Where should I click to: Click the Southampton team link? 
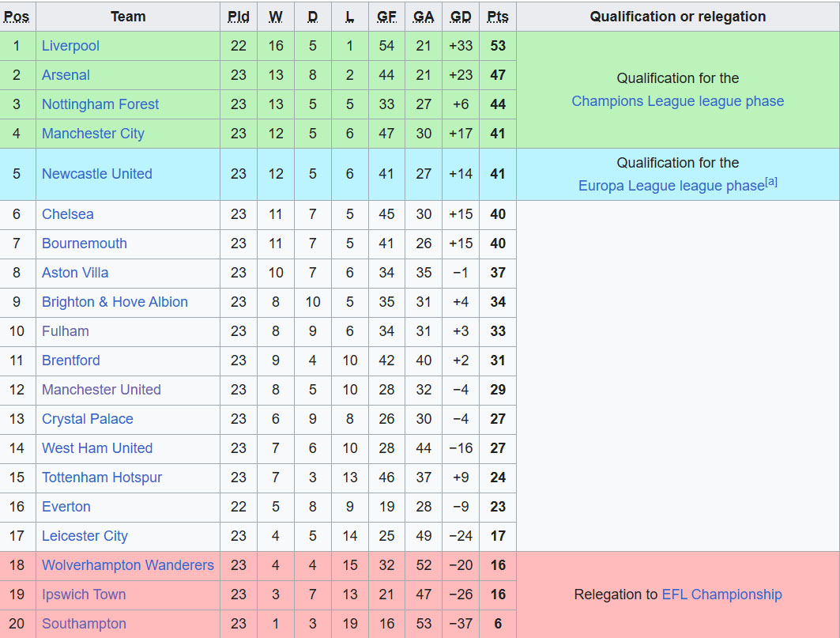tap(84, 624)
